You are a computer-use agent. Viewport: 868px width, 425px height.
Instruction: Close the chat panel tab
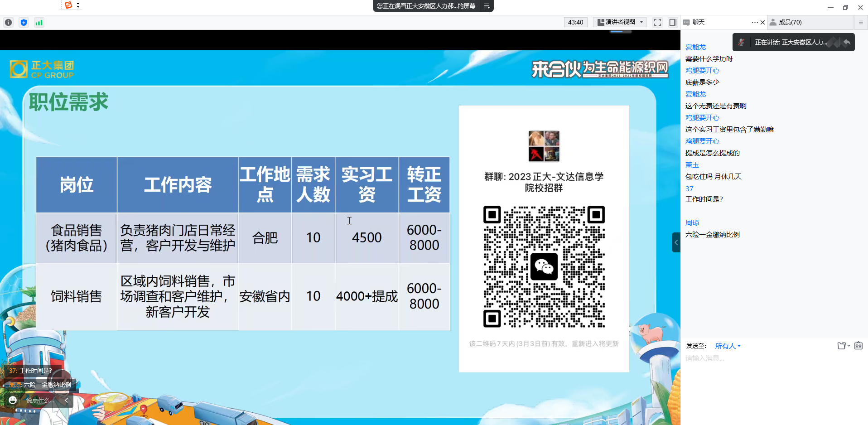[x=762, y=22]
